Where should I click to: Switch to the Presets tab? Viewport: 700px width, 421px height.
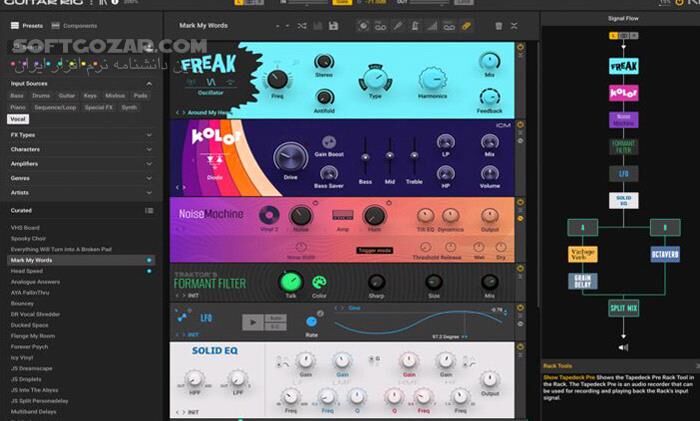[x=27, y=26]
